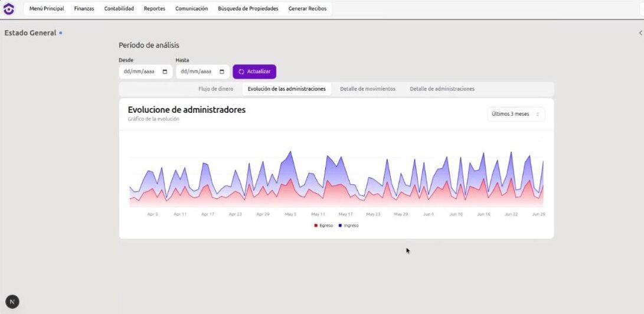Screen dimensions: 644x314
Task: Go to Detalle de administraciones tab
Action: pos(442,89)
